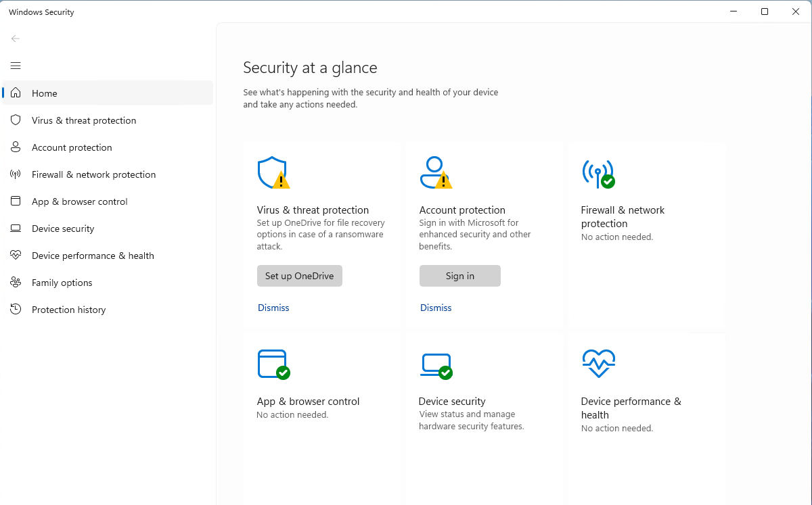
Task: Click the Virus & threat protection shield icon
Action: tap(273, 173)
